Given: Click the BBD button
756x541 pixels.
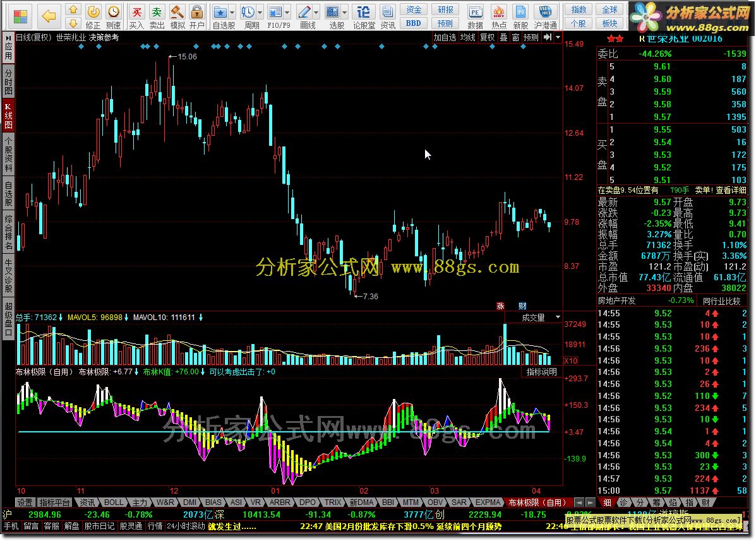Looking at the screenshot, I should (413, 23).
